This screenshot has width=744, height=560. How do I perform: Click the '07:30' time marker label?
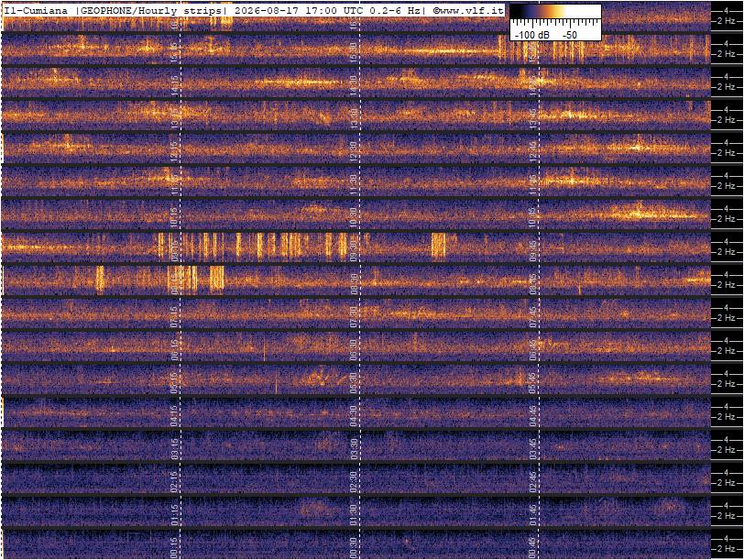coord(354,315)
